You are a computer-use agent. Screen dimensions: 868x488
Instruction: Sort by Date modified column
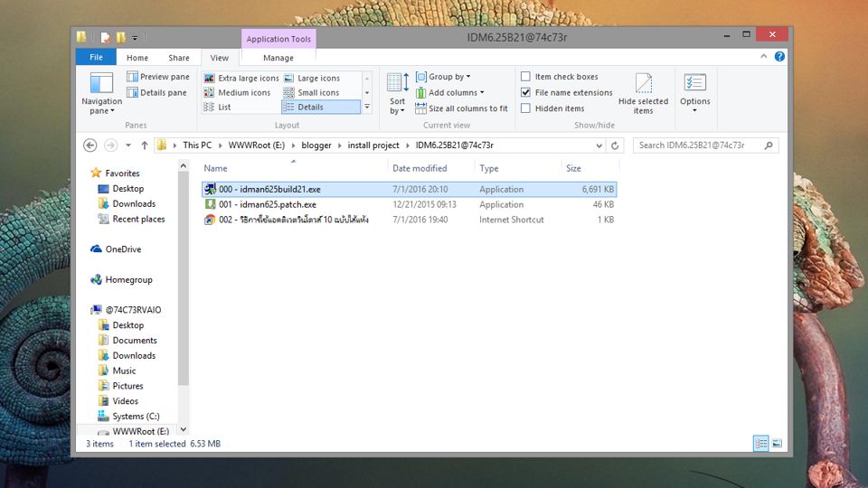pyautogui.click(x=431, y=168)
